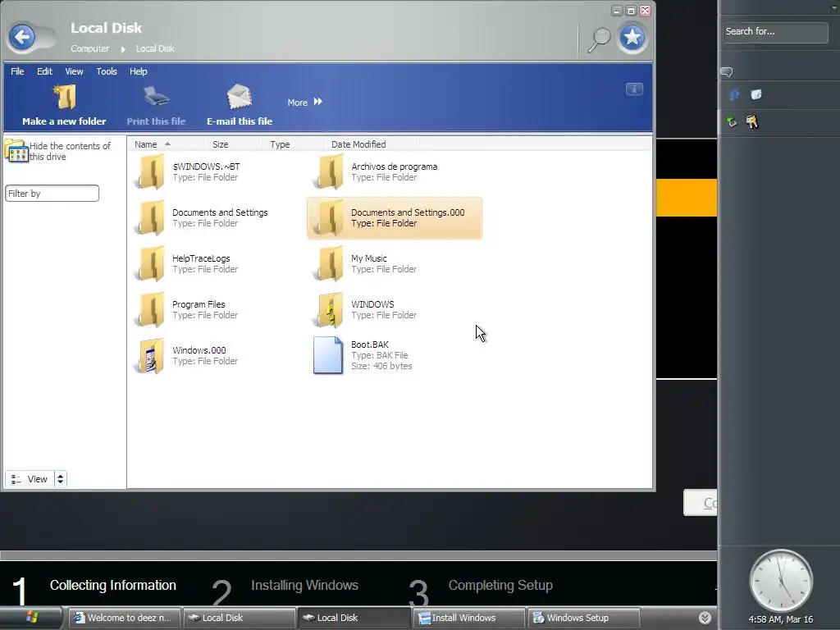Click the 4:58 AM, Mar 16 time display
This screenshot has width=840, height=630.
click(781, 619)
